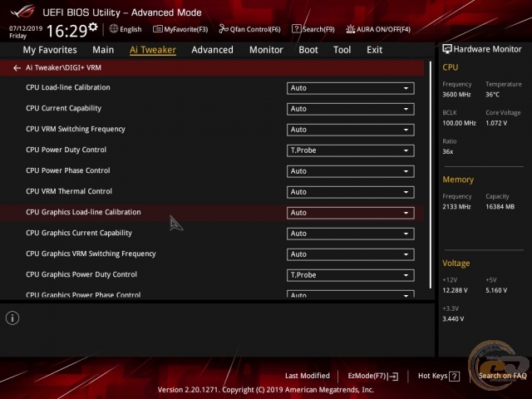Open Qfan Control(F6)
The image size is (532, 399).
coord(249,29)
